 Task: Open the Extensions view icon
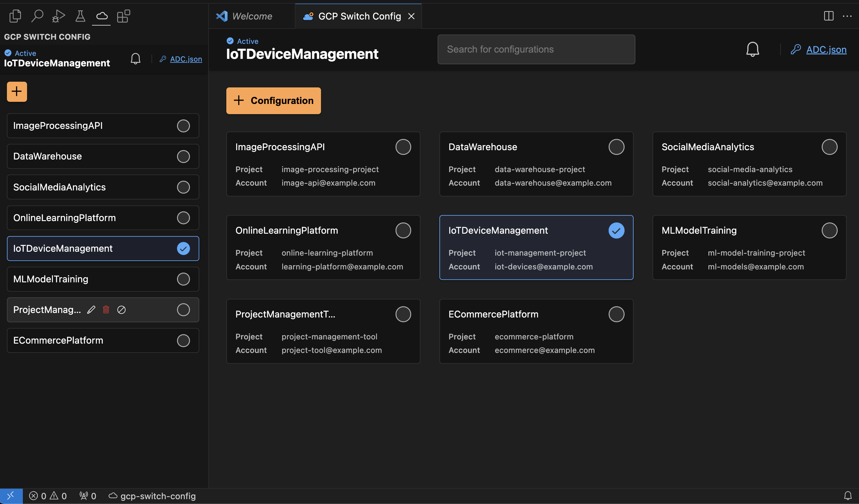coord(124,16)
